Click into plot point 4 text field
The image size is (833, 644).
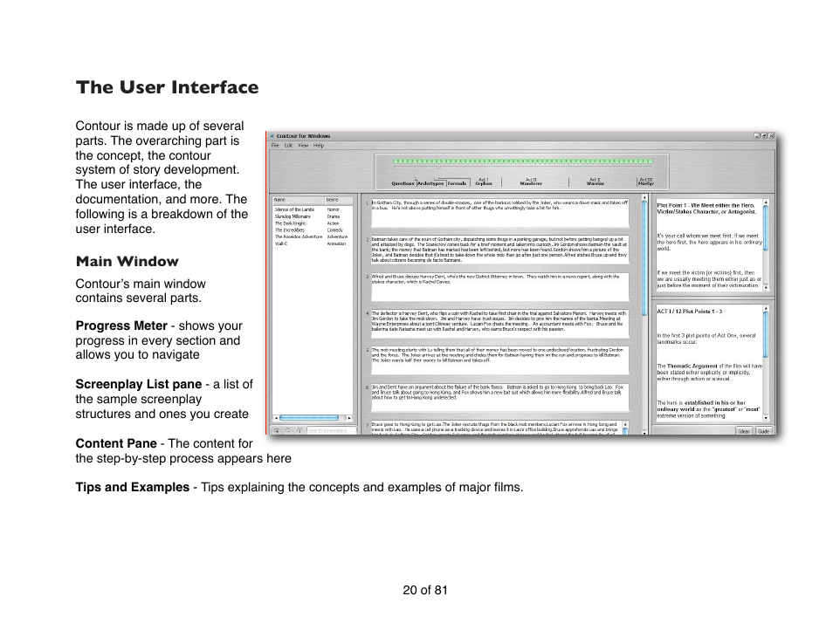point(500,324)
